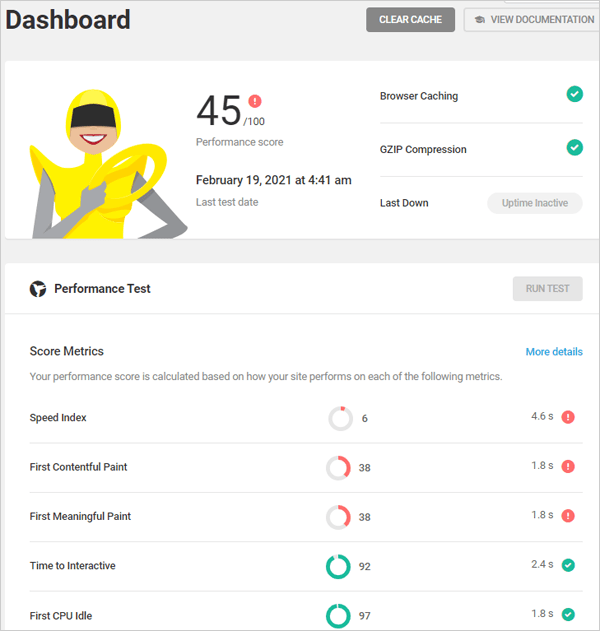Click the Browser Caching label

(x=419, y=96)
